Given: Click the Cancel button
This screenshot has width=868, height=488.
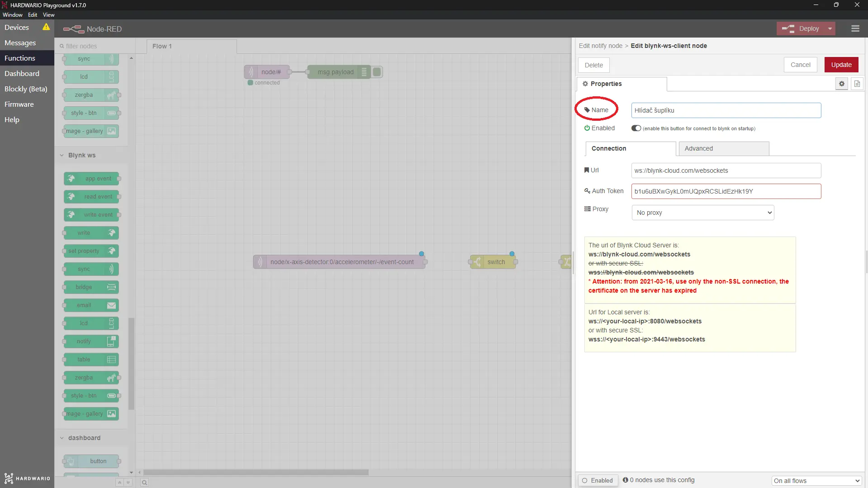Looking at the screenshot, I should (x=800, y=65).
